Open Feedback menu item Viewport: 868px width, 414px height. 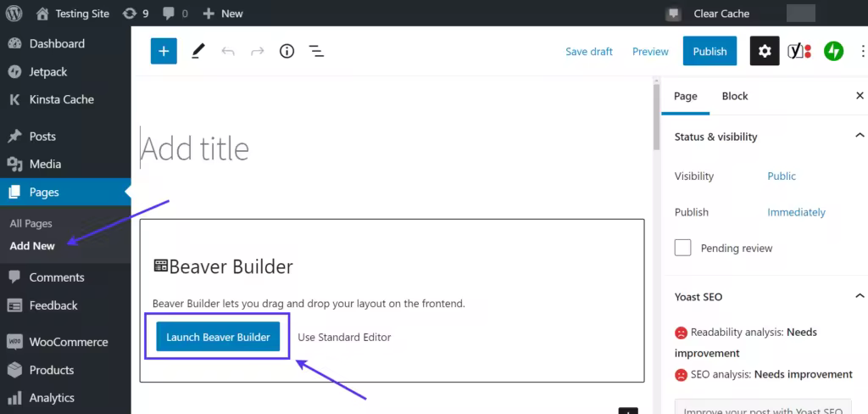click(65, 305)
